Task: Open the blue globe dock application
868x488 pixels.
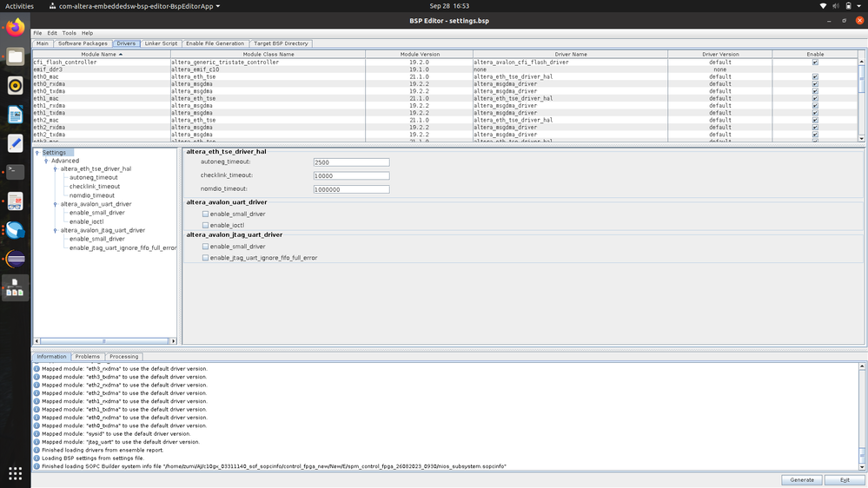Action: click(x=15, y=229)
